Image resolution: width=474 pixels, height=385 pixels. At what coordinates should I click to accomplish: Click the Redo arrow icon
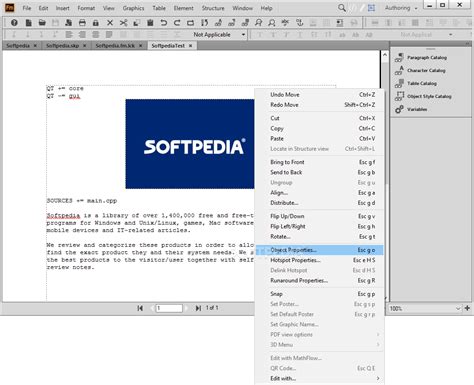click(x=177, y=23)
